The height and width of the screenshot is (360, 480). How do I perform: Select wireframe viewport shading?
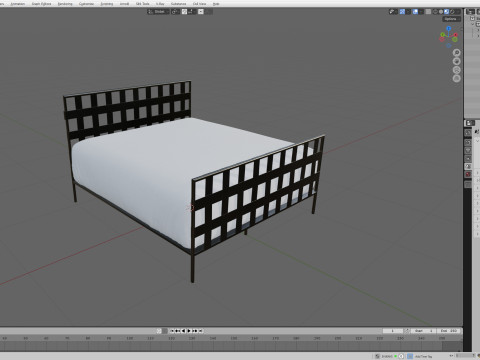435,12
